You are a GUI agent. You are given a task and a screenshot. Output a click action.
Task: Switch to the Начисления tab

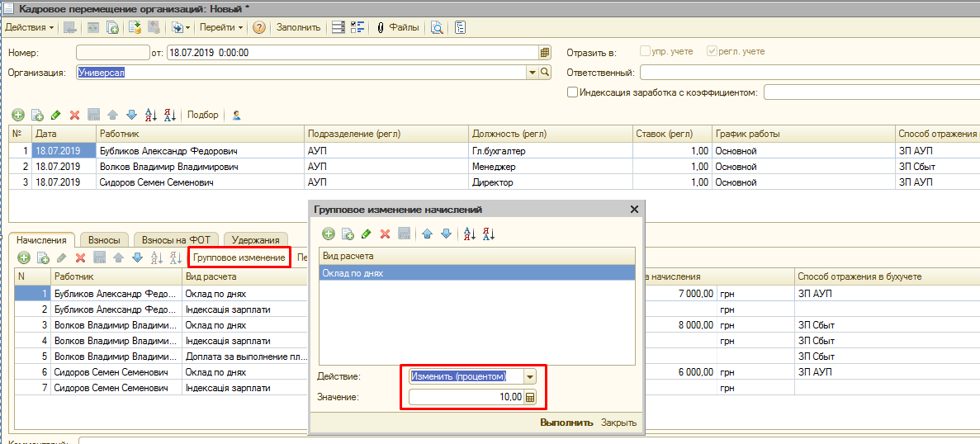pyautogui.click(x=41, y=239)
